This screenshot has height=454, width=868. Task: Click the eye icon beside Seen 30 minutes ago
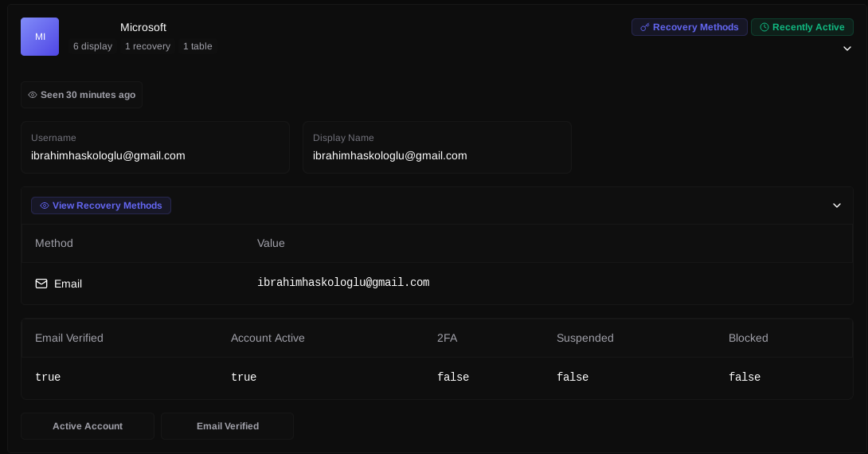point(33,95)
